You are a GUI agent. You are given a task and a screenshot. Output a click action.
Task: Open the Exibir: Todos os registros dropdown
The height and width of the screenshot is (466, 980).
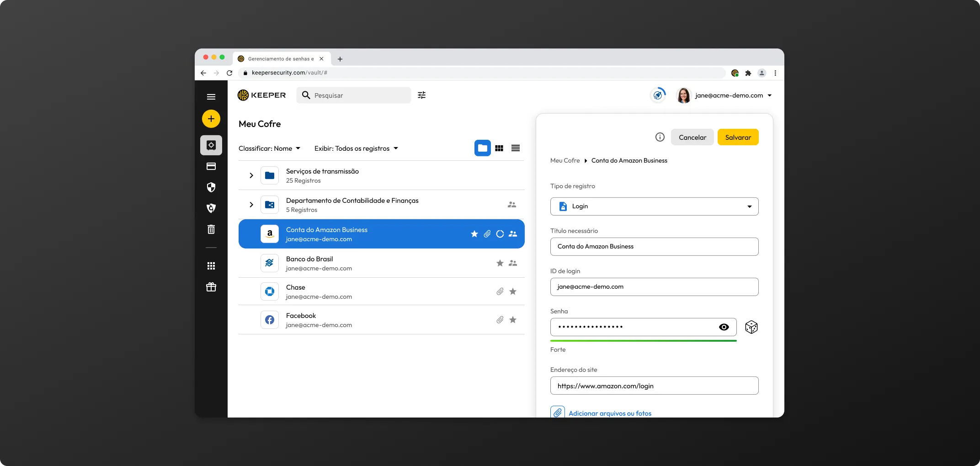click(x=357, y=148)
